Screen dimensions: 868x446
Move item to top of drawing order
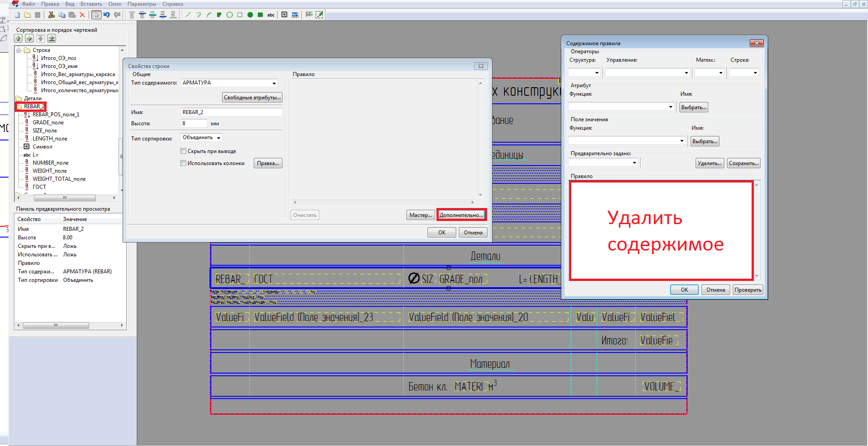pyautogui.click(x=40, y=38)
